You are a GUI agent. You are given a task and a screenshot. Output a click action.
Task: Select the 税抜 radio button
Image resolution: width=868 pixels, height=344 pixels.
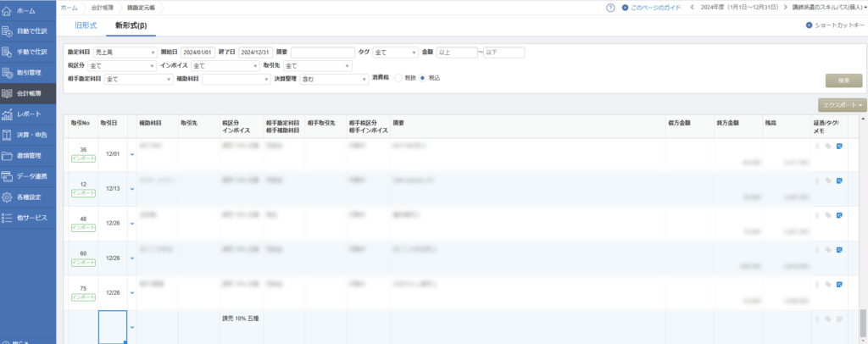tap(399, 78)
